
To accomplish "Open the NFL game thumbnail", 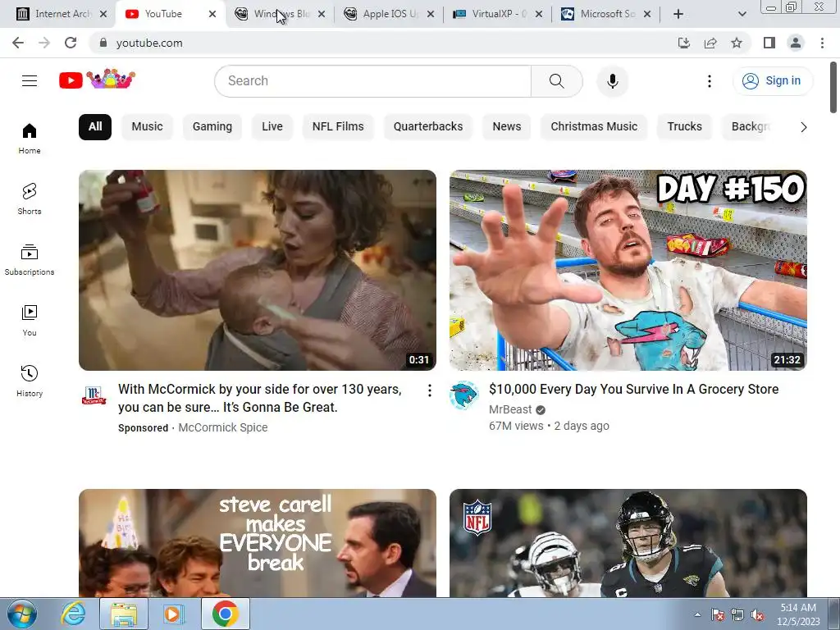I will click(x=628, y=543).
